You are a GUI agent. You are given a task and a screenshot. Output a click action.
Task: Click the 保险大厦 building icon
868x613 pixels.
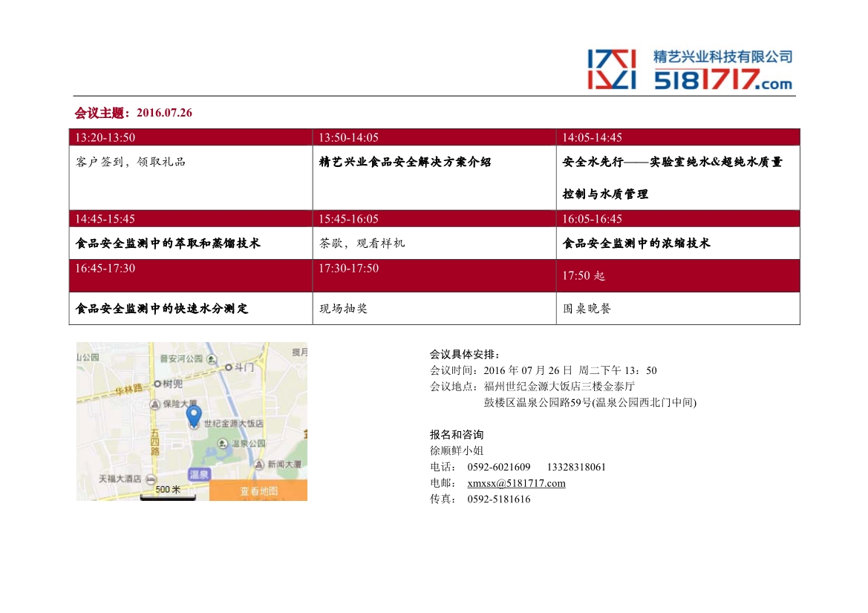point(154,404)
